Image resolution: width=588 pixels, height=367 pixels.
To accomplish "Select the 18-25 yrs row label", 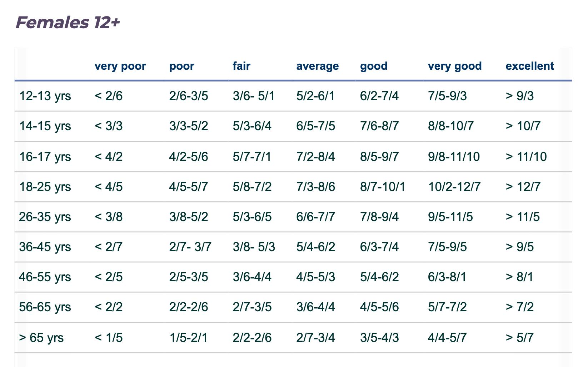I will pos(45,187).
